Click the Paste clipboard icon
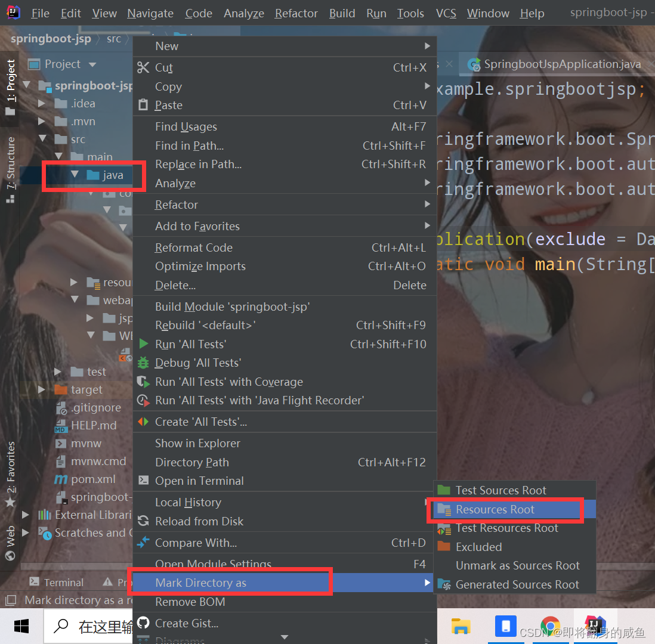This screenshot has width=655, height=644. tap(143, 104)
